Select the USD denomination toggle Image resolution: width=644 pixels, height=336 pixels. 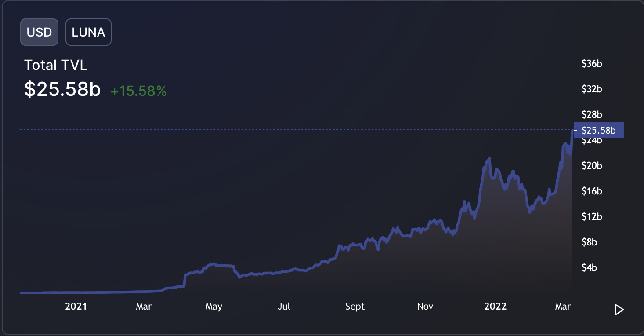pyautogui.click(x=39, y=32)
